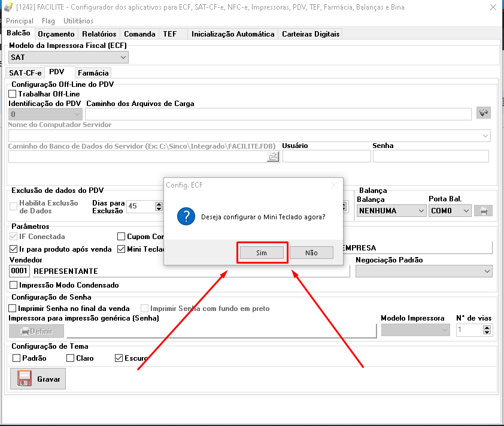This screenshot has width=504, height=426.
Task: Click the Definir printer button
Action: [37, 331]
